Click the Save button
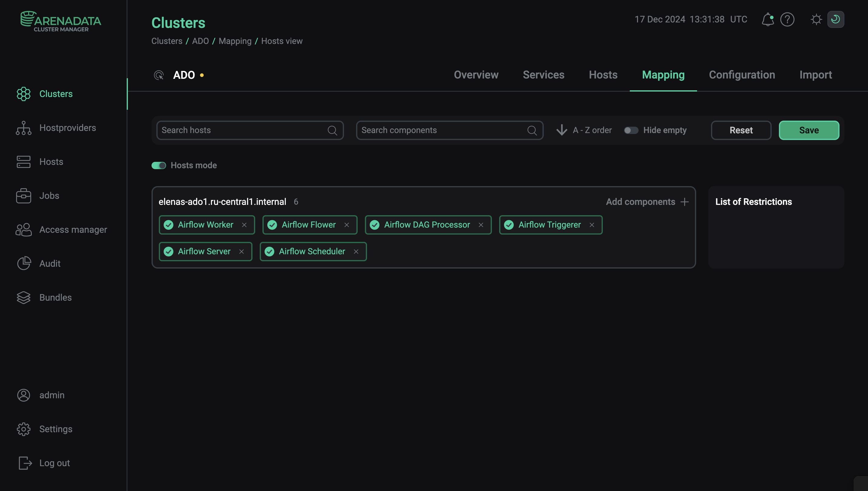868x491 pixels. (x=809, y=130)
